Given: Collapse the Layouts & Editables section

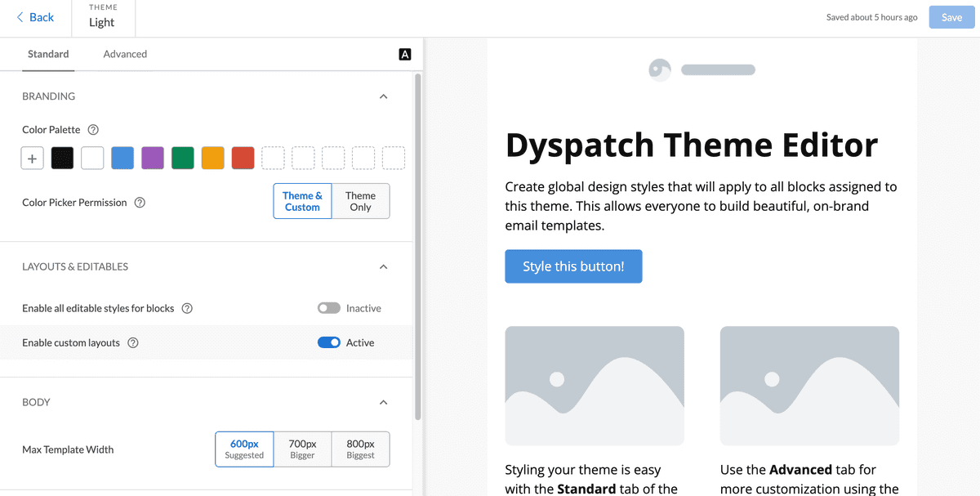Looking at the screenshot, I should pyautogui.click(x=384, y=266).
